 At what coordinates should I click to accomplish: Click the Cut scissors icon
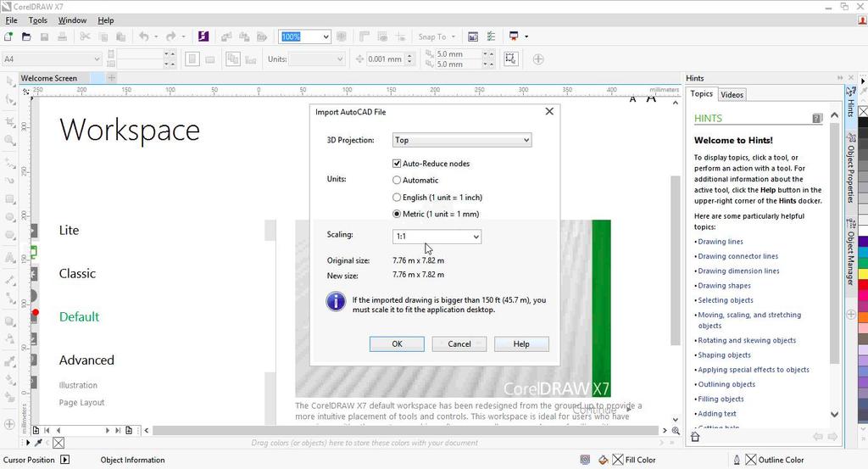[x=85, y=36]
